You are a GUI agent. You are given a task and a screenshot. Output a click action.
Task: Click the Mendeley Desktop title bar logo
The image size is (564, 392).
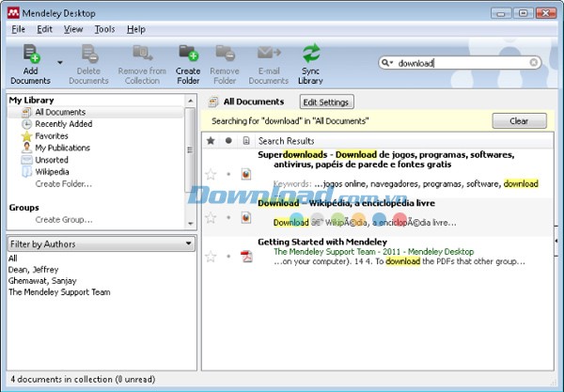(x=13, y=13)
